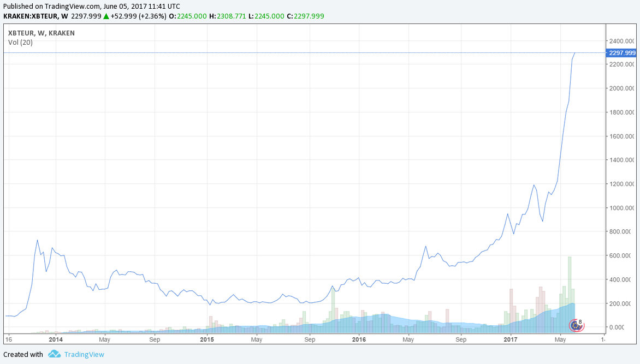Viewport: 640px width, 364px height.
Task: Click the "Published on TradingView.com" header line
Action: (91, 6)
